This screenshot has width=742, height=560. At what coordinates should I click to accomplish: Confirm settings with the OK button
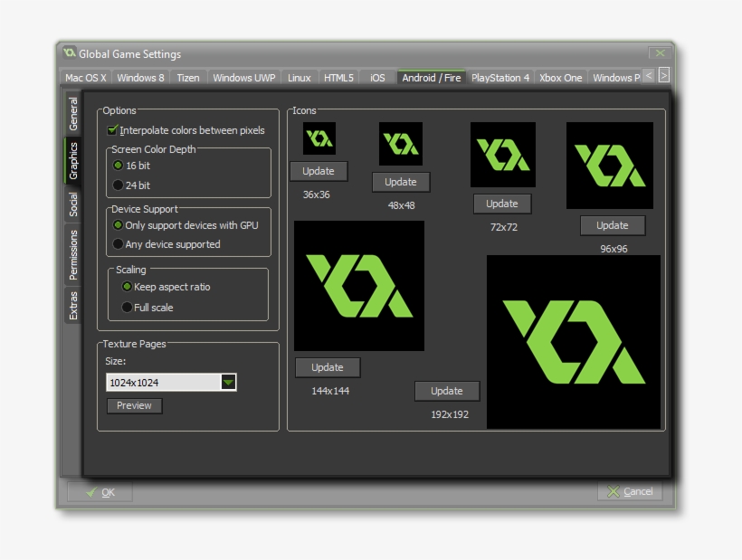[x=100, y=492]
